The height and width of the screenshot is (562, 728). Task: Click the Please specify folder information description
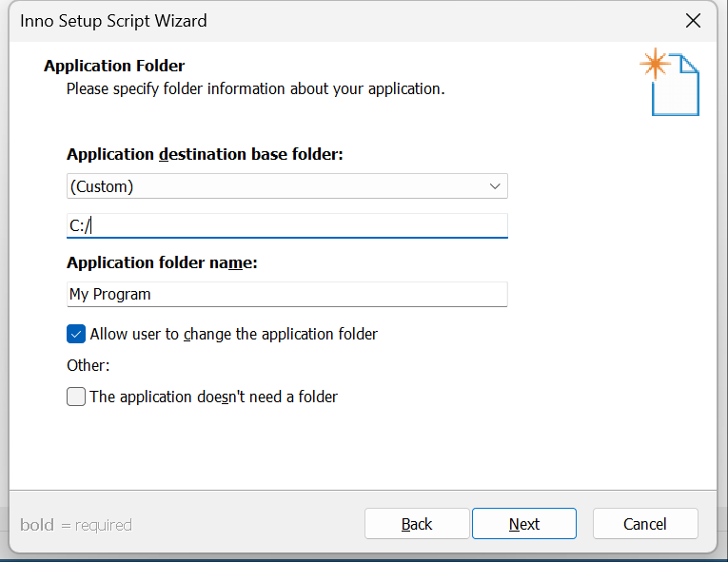coord(255,88)
